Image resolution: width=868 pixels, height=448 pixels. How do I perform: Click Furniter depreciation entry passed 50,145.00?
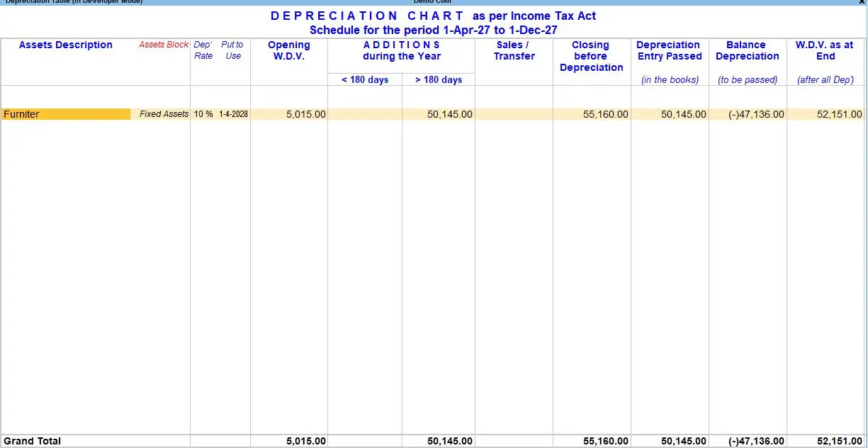click(x=683, y=114)
